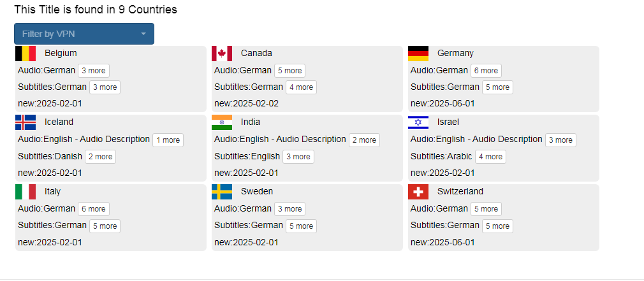This screenshot has height=281, width=644.
Task: Expand Iceland audio '1 more' button
Action: [x=168, y=140]
